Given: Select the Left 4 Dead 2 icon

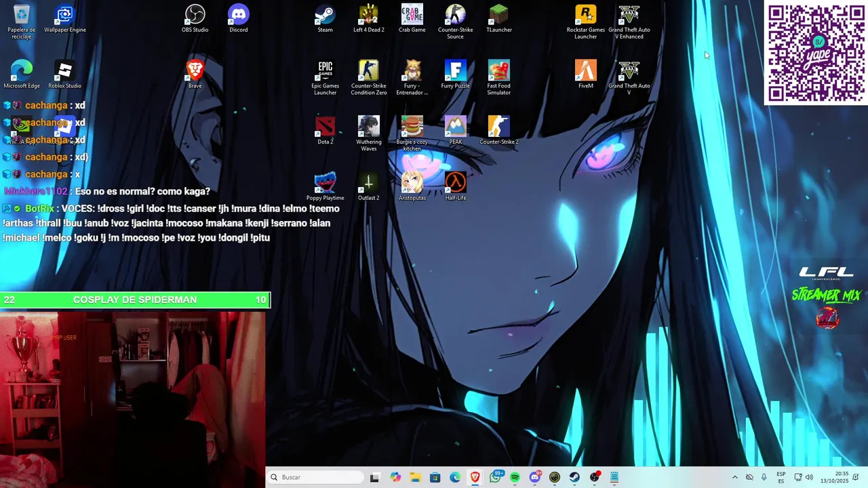Looking at the screenshot, I should pos(369,19).
